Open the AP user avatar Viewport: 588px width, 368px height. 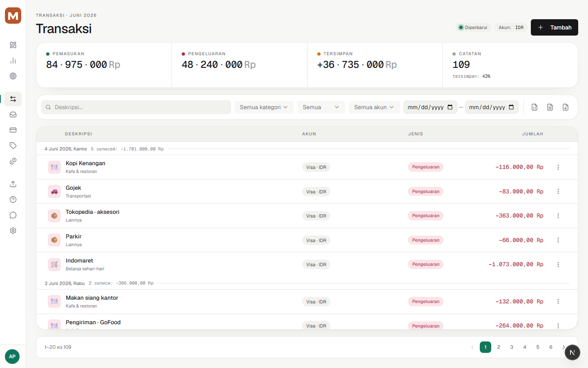coord(12,357)
